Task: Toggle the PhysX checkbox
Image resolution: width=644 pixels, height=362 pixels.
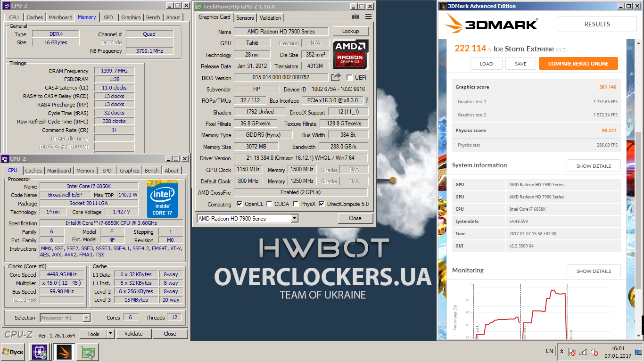Action: (x=296, y=204)
